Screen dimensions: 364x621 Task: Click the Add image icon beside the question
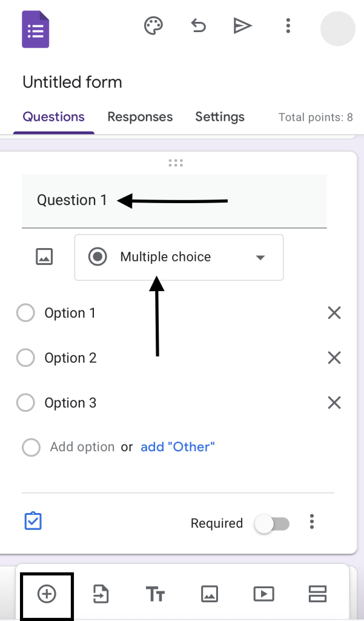point(45,257)
